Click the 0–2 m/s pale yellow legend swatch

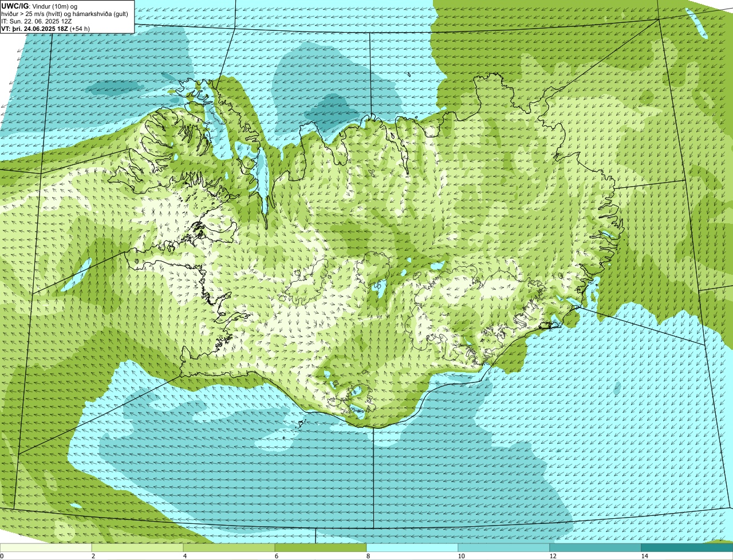46,547
